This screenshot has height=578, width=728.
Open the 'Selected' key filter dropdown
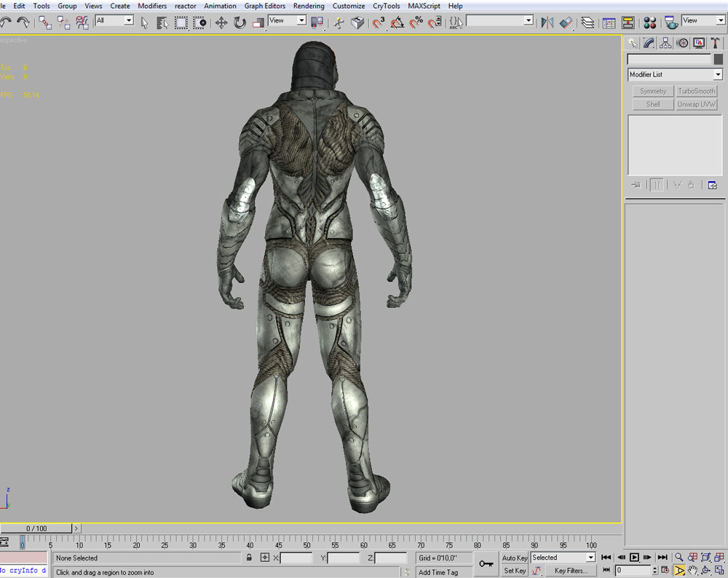point(590,558)
